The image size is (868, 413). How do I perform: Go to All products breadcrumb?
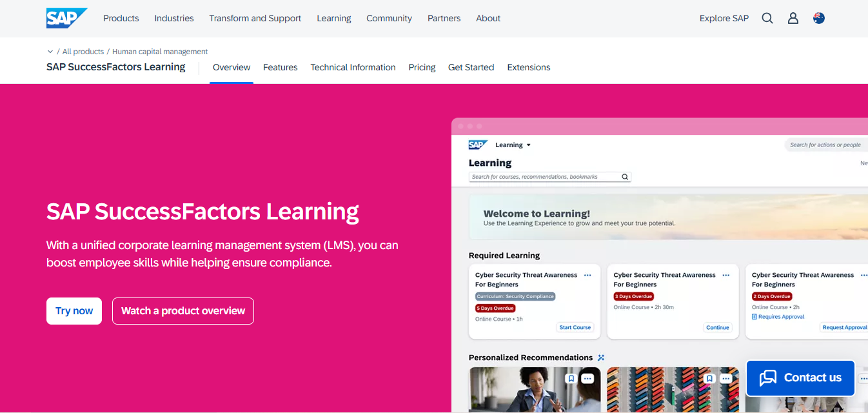(x=83, y=52)
